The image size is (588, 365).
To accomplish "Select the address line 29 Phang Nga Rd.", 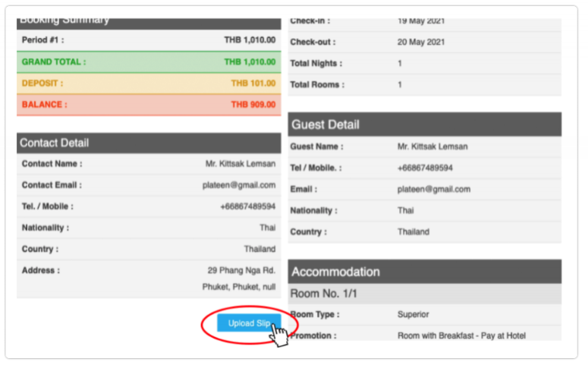I will [x=241, y=269].
